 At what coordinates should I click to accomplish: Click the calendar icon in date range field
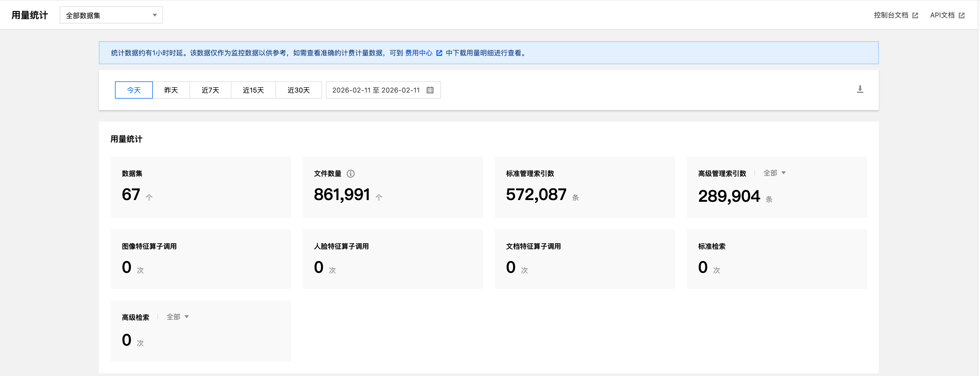pos(430,90)
